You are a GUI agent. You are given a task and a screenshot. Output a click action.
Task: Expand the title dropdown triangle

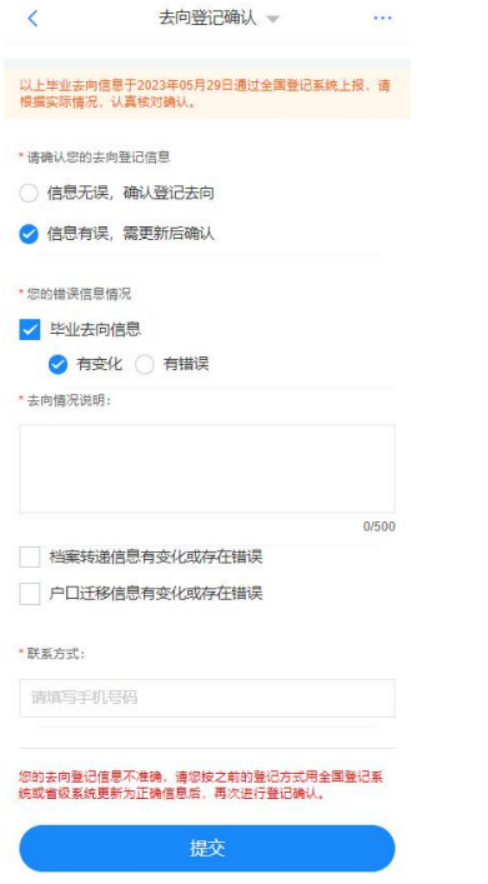point(273,20)
